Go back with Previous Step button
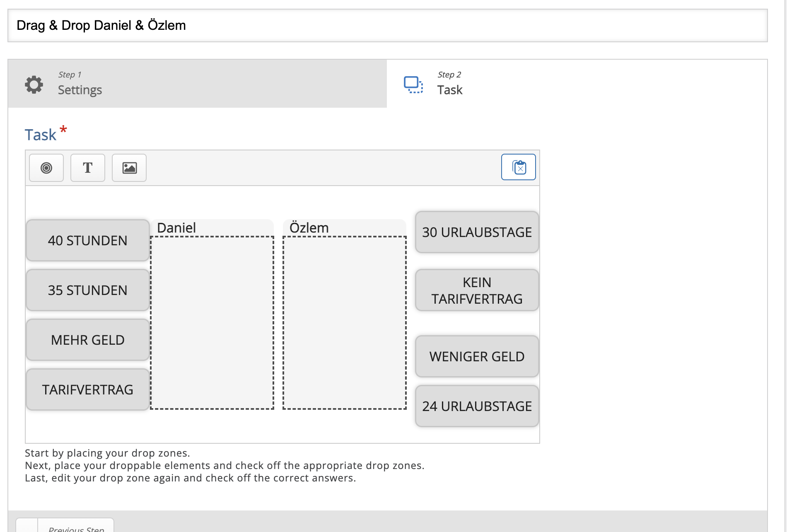787x532 pixels. pos(76,528)
